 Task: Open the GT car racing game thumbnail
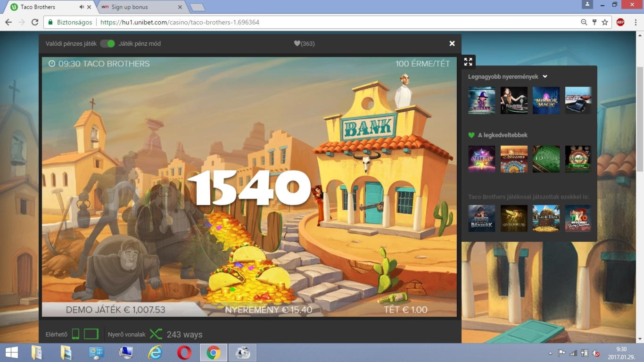point(578,100)
